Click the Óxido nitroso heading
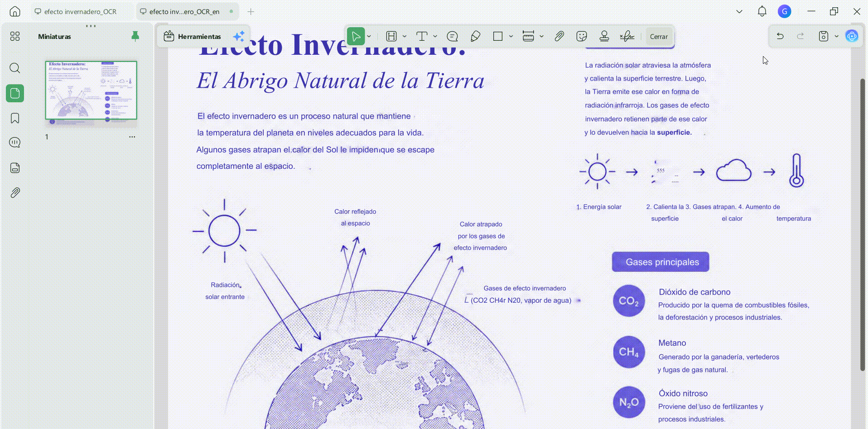Image resolution: width=868 pixels, height=429 pixels. point(683,393)
